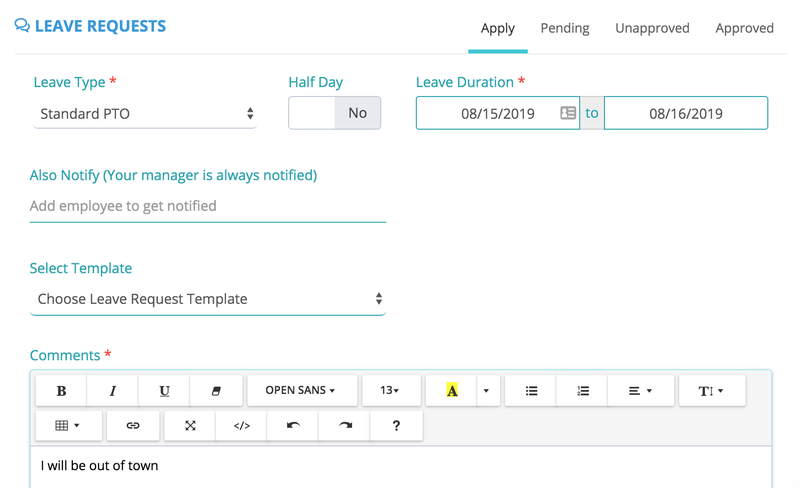This screenshot has width=800, height=488.
Task: Switch editor to fullscreen mode
Action: coord(190,426)
